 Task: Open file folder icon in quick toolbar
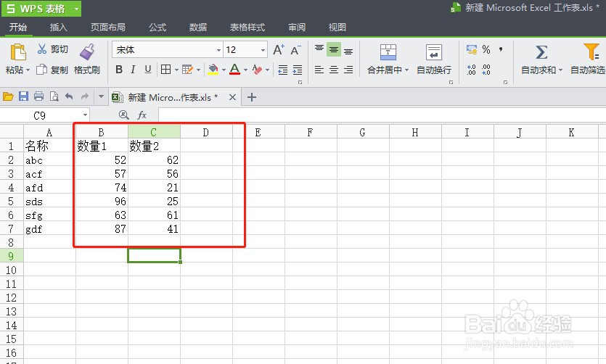[x=8, y=96]
